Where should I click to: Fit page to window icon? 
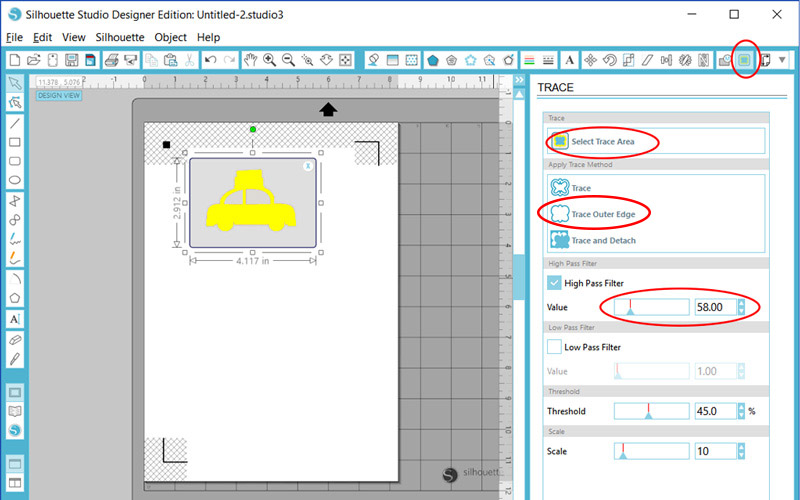(x=345, y=60)
